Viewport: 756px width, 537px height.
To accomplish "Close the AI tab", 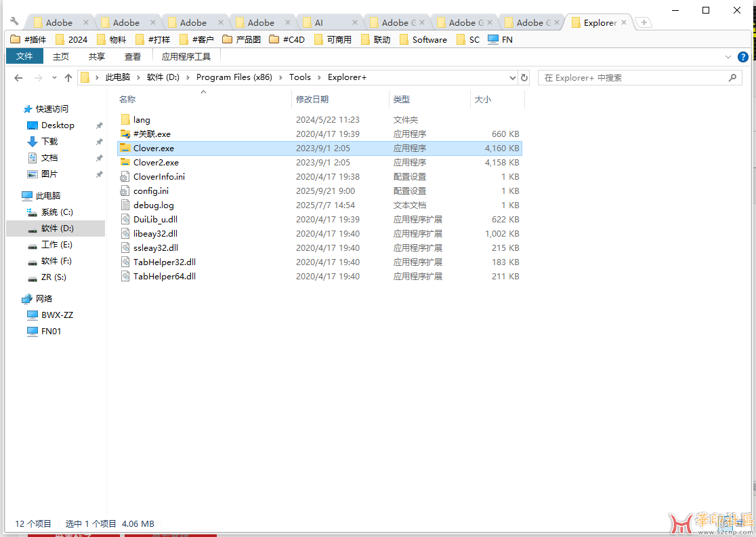I will tap(353, 23).
